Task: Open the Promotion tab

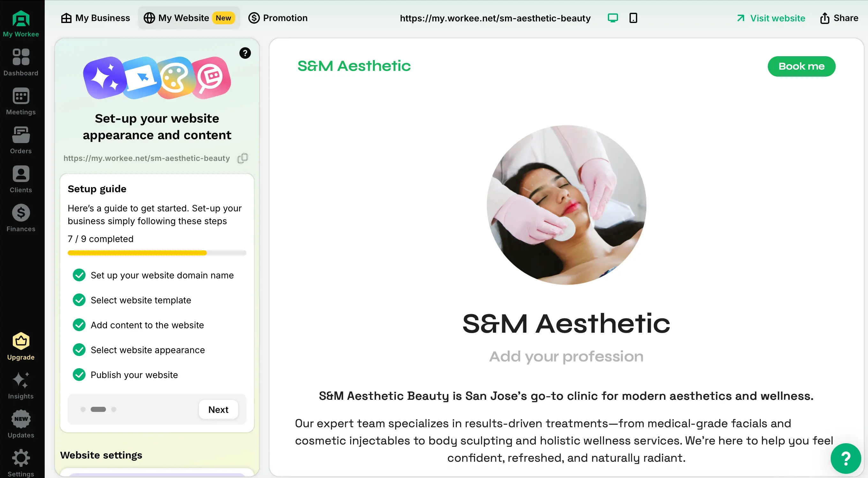Action: (278, 18)
